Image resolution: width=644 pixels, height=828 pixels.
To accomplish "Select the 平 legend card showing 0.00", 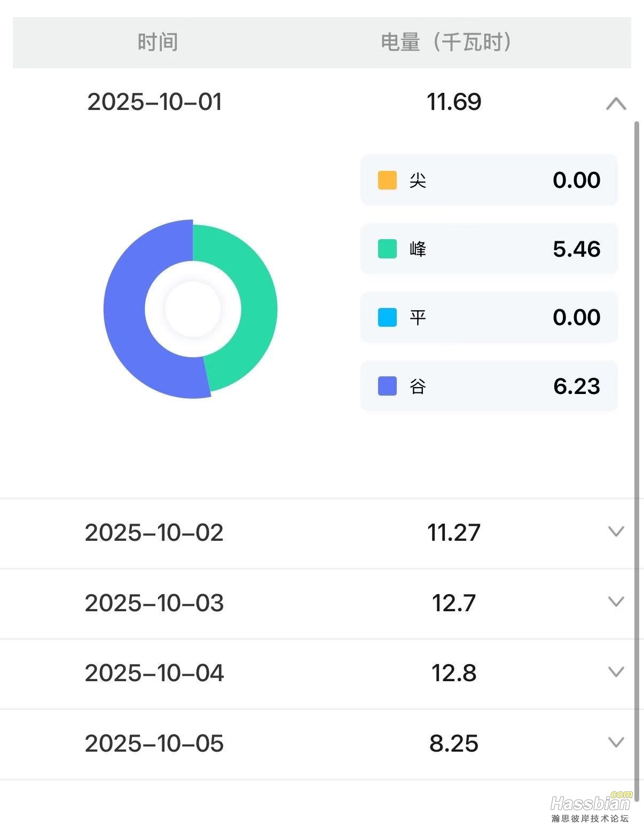I will (489, 317).
